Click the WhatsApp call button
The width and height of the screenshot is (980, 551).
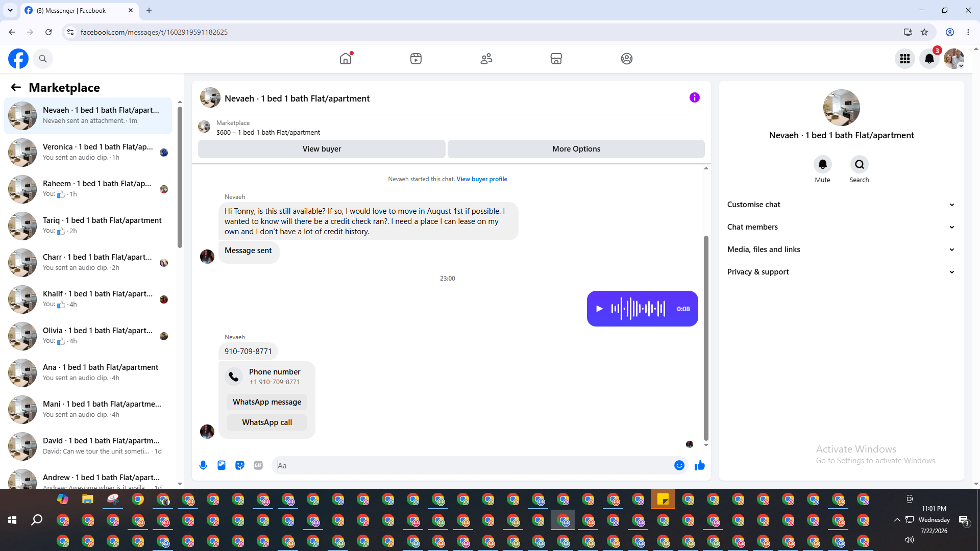tap(267, 422)
